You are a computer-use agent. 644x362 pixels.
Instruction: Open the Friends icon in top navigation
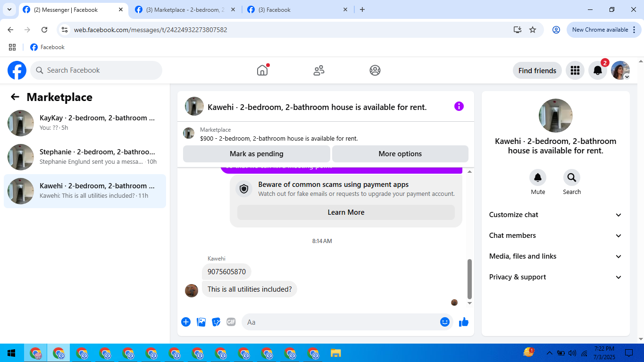tap(319, 70)
